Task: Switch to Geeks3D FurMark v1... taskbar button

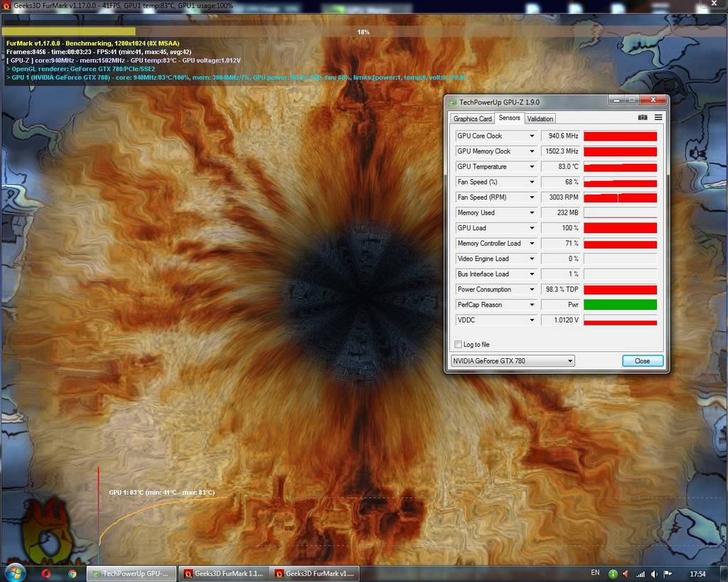Action: coord(315,573)
